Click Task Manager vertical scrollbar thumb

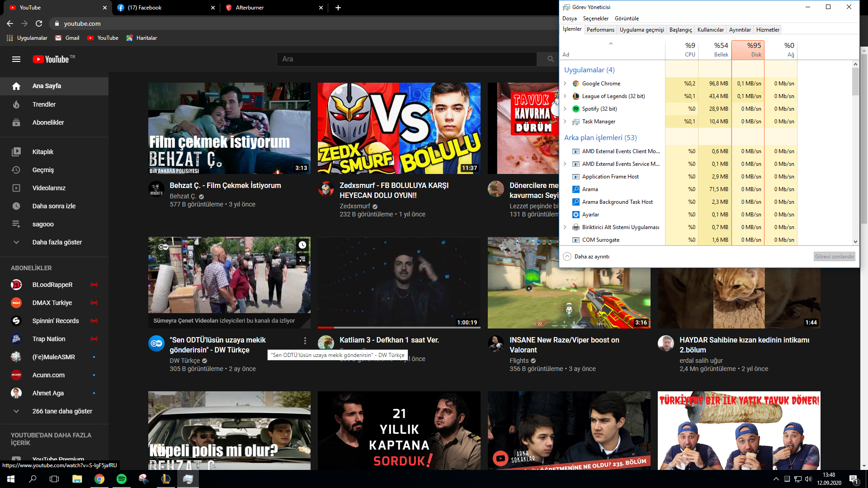click(855, 81)
